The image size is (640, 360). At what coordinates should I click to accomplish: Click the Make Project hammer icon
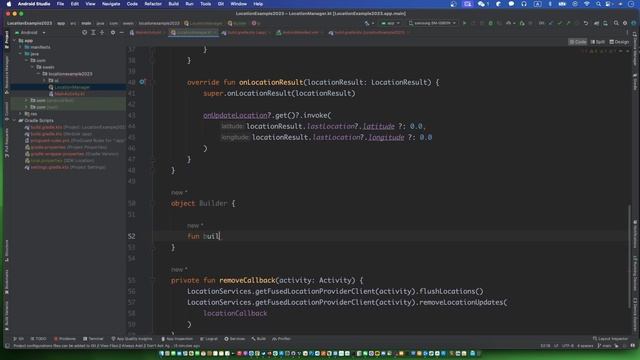pos(367,23)
